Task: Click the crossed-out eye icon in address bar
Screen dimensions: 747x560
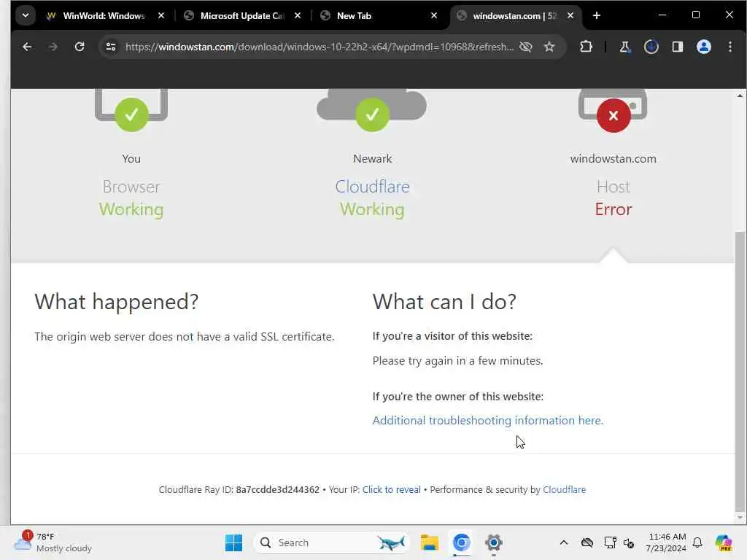Action: (x=525, y=47)
